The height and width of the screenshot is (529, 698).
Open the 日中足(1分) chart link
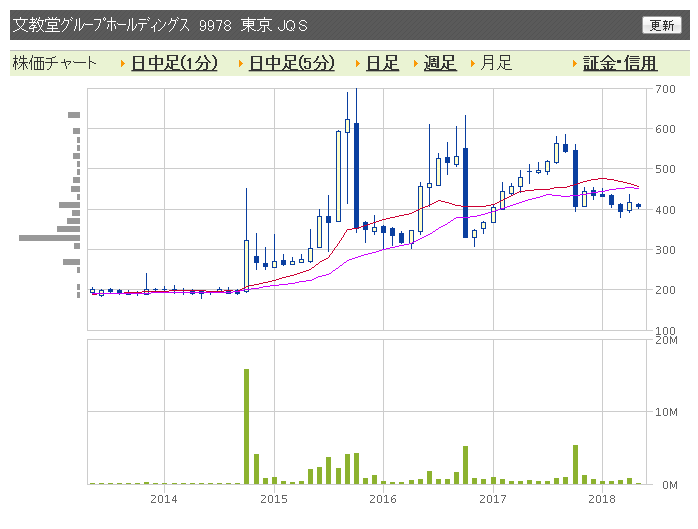point(174,63)
